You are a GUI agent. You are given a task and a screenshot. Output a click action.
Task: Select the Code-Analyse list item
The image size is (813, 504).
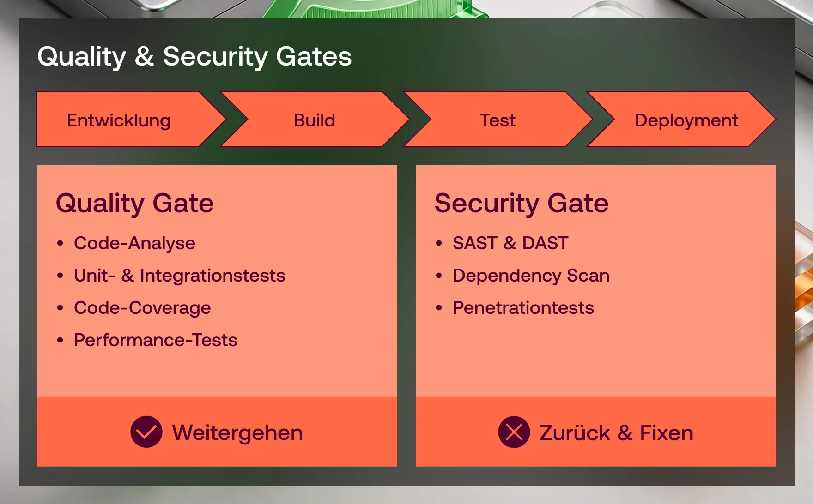click(x=134, y=244)
